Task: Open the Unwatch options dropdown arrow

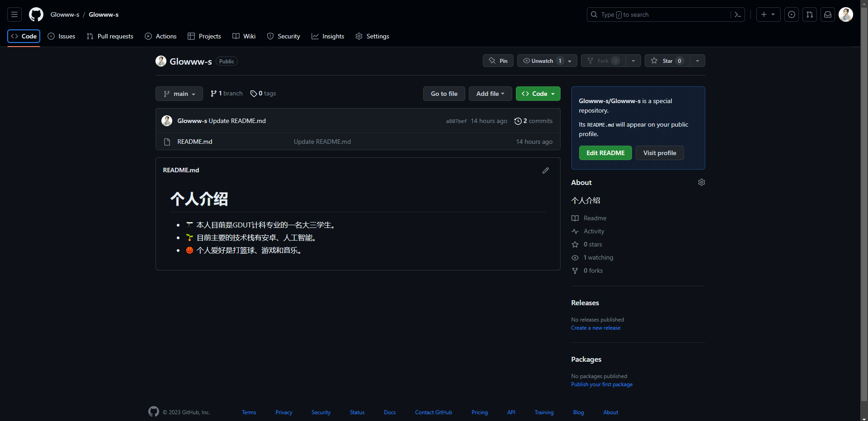Action: pyautogui.click(x=570, y=61)
